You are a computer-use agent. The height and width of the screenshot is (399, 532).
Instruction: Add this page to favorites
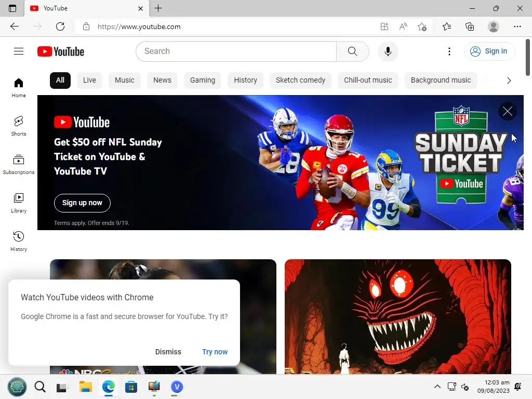(422, 26)
